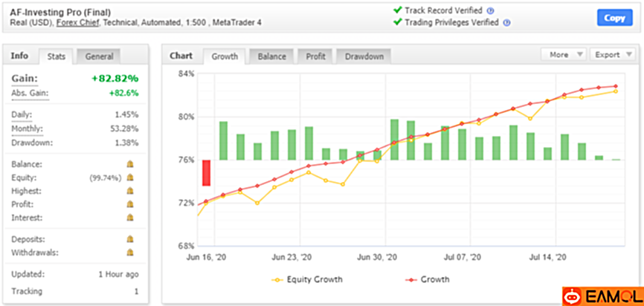
Task: Click the lock icon next to Deposits
Action: coord(129,238)
